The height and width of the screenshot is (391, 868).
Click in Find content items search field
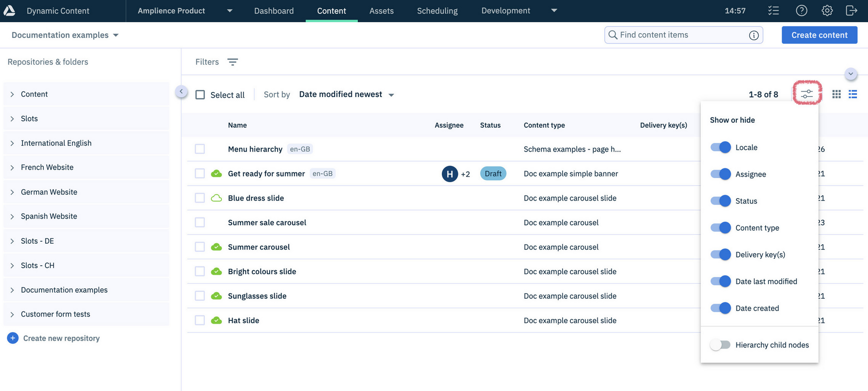pos(683,35)
